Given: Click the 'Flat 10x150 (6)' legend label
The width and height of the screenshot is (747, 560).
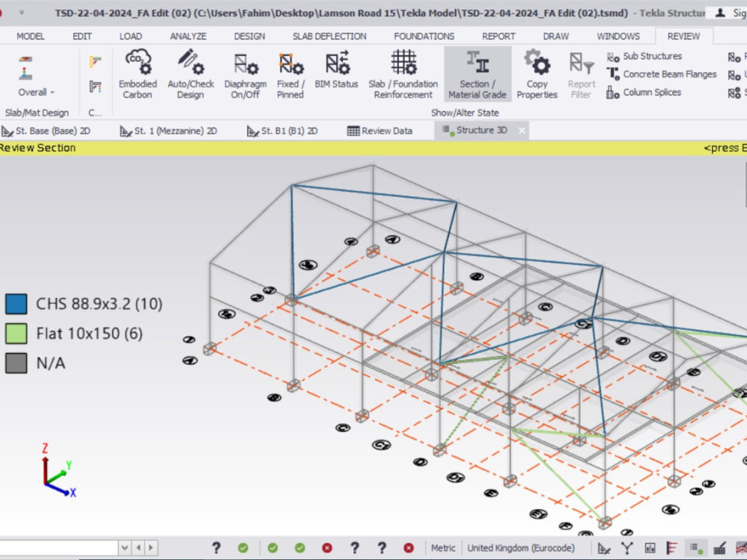Looking at the screenshot, I should point(89,333).
